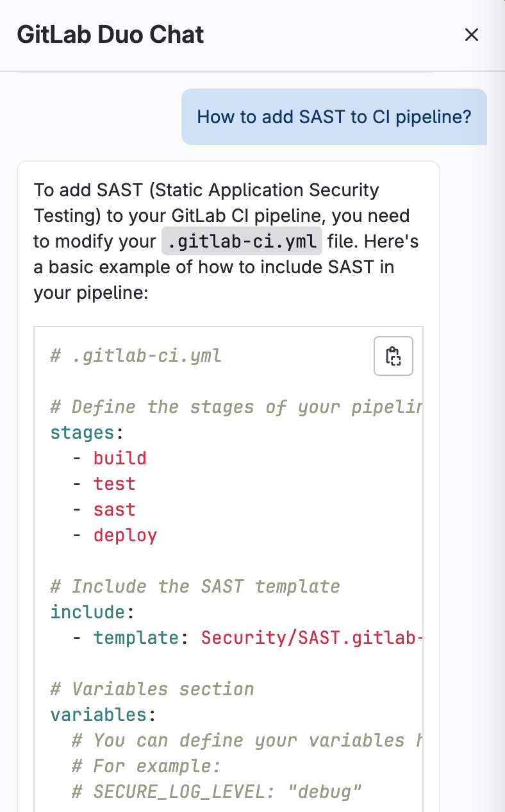Click the '# For example:' comment line

click(x=146, y=766)
